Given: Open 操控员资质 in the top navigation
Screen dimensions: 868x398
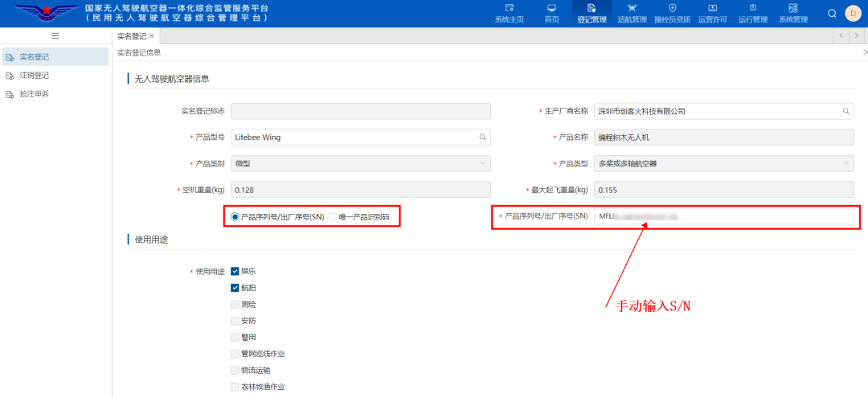Looking at the screenshot, I should [672, 13].
